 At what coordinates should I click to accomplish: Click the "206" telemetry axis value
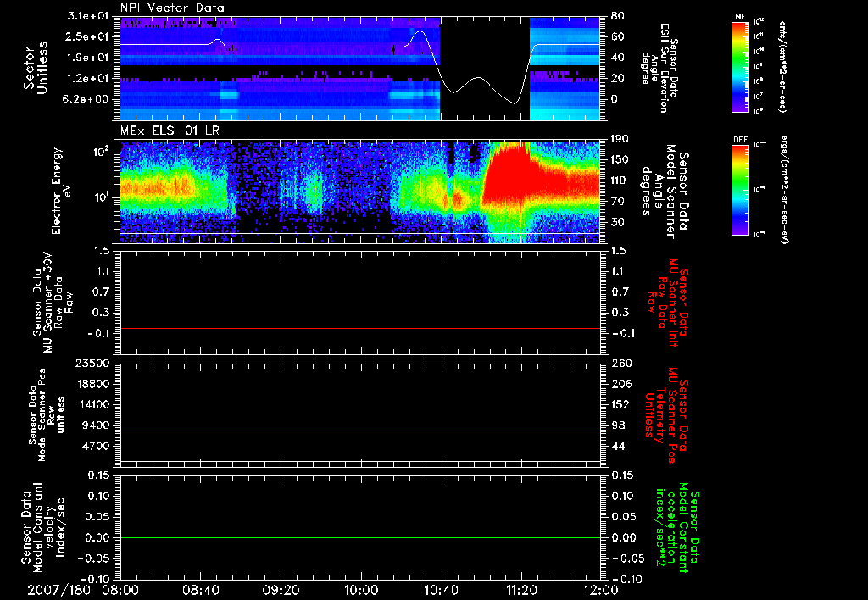620,384
